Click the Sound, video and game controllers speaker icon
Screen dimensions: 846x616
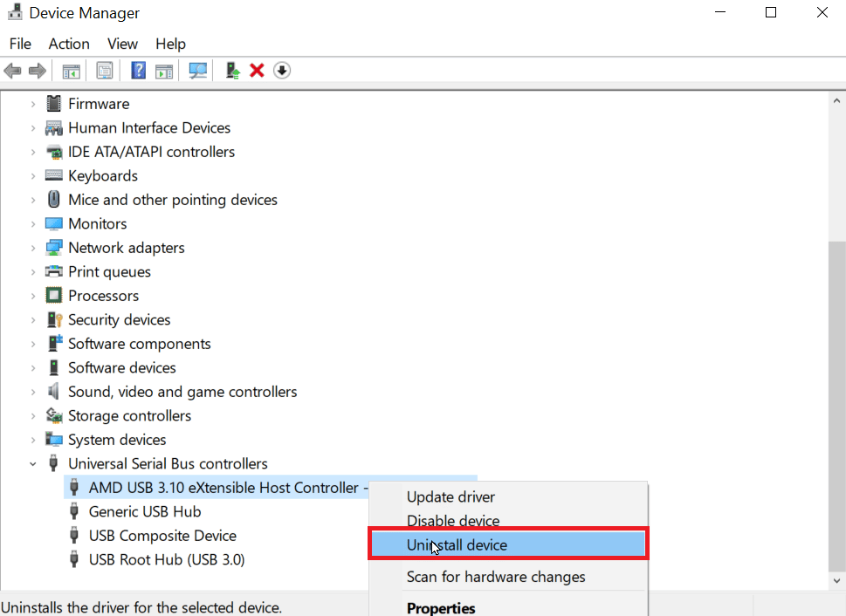coord(53,391)
